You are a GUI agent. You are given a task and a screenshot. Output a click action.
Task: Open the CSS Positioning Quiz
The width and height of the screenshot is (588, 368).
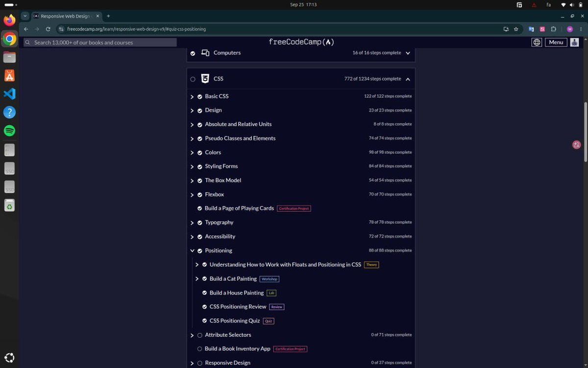pyautogui.click(x=235, y=320)
